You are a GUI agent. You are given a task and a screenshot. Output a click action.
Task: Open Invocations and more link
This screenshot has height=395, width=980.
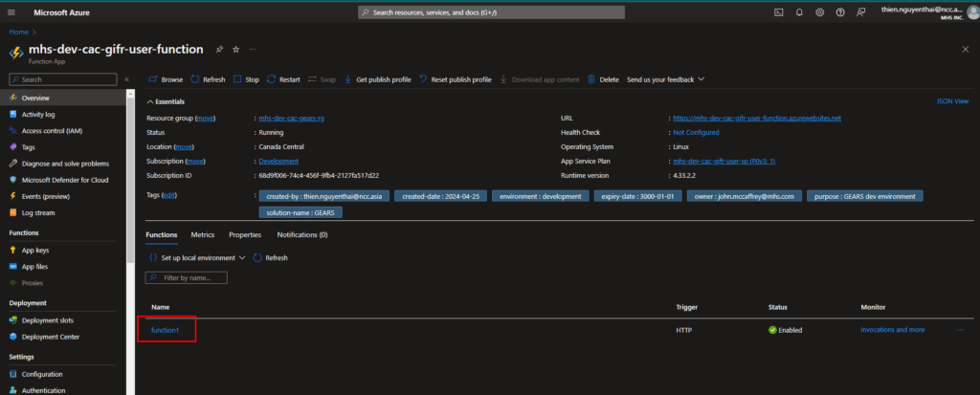point(892,330)
